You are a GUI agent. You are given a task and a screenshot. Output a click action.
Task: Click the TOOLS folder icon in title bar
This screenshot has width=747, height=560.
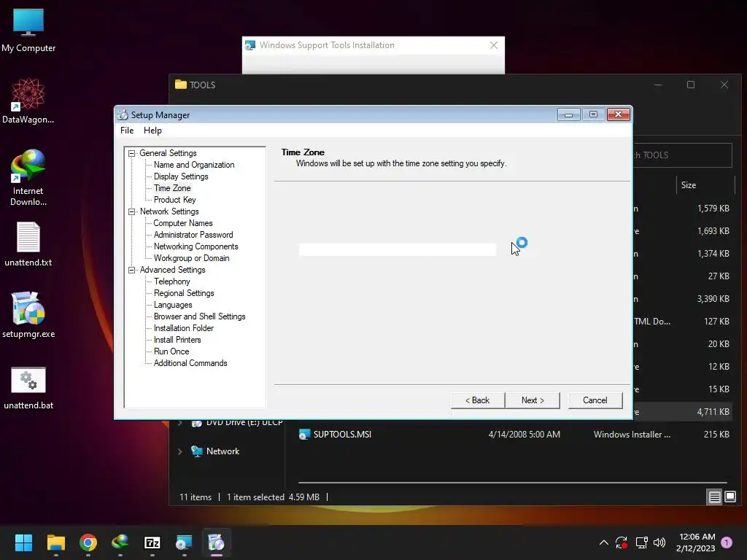point(181,85)
